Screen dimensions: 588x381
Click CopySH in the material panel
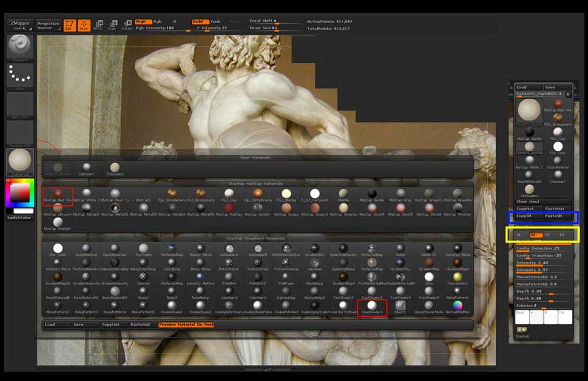[524, 216]
